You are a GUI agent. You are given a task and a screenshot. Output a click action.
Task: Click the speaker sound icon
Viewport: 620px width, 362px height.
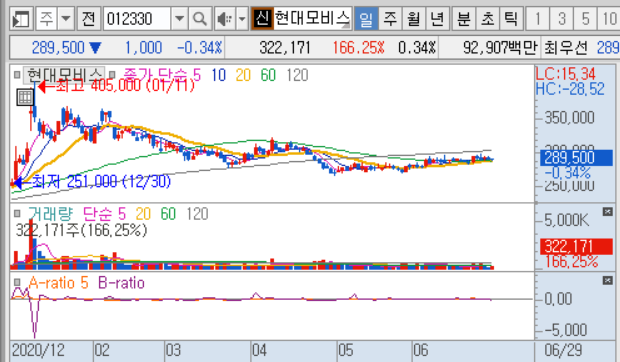(225, 18)
